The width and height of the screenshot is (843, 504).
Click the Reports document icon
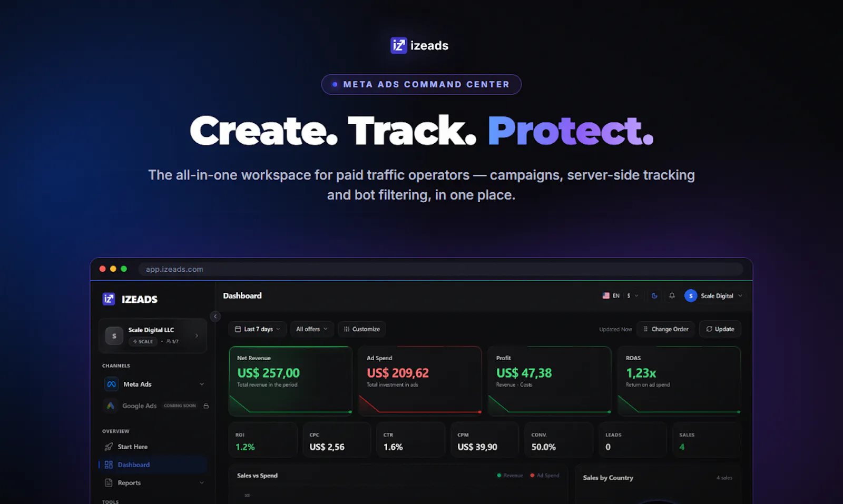[x=109, y=483]
